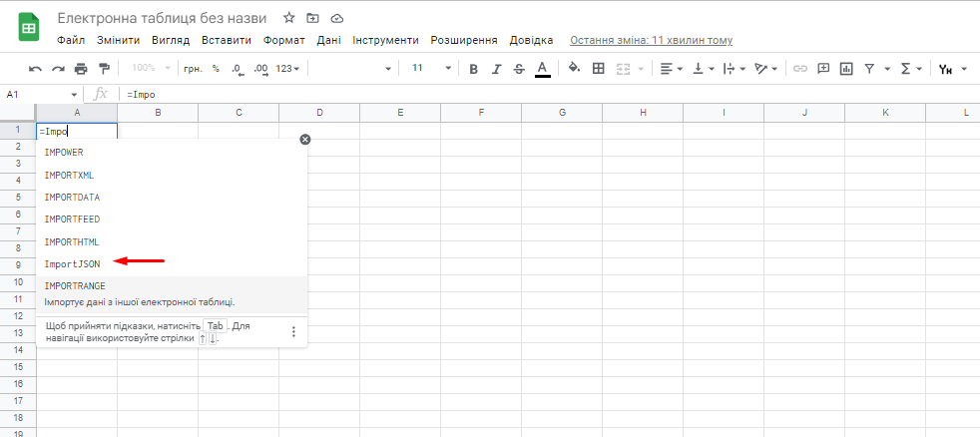Viewport: 980px width, 437px height.
Task: Open the last edit history link
Action: tap(651, 40)
